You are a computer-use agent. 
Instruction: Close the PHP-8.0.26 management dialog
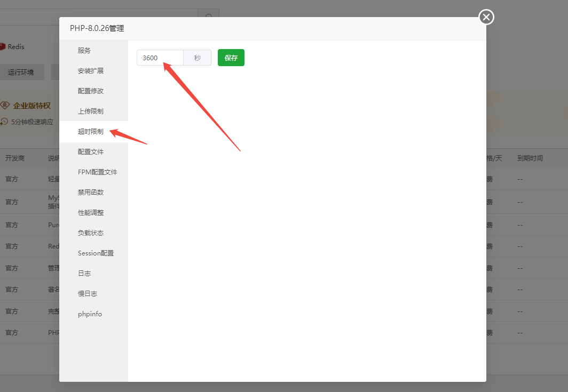486,17
